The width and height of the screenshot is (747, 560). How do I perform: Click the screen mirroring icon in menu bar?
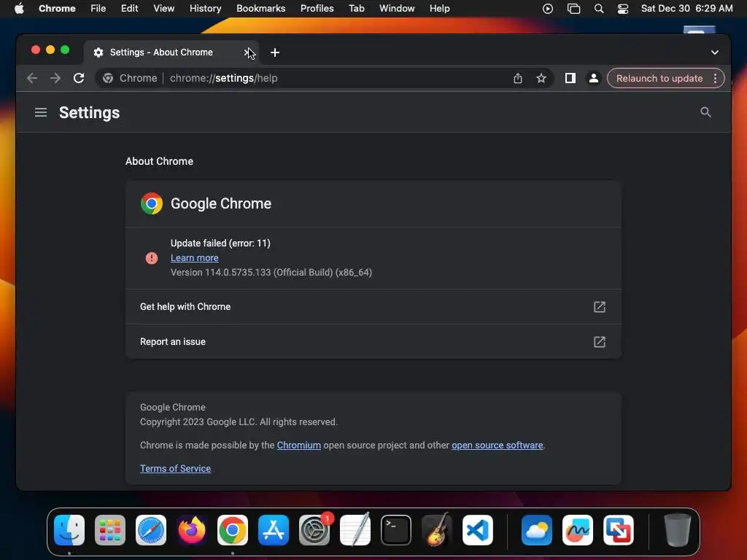[x=573, y=9]
